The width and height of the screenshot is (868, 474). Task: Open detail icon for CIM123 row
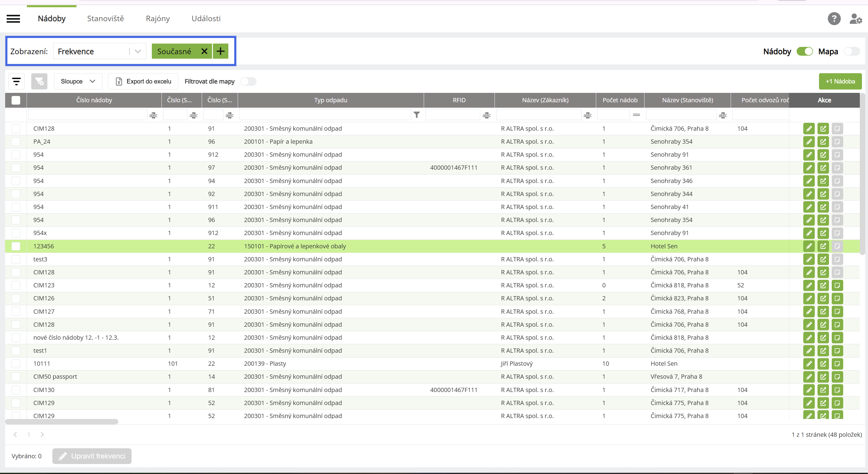pyautogui.click(x=823, y=286)
